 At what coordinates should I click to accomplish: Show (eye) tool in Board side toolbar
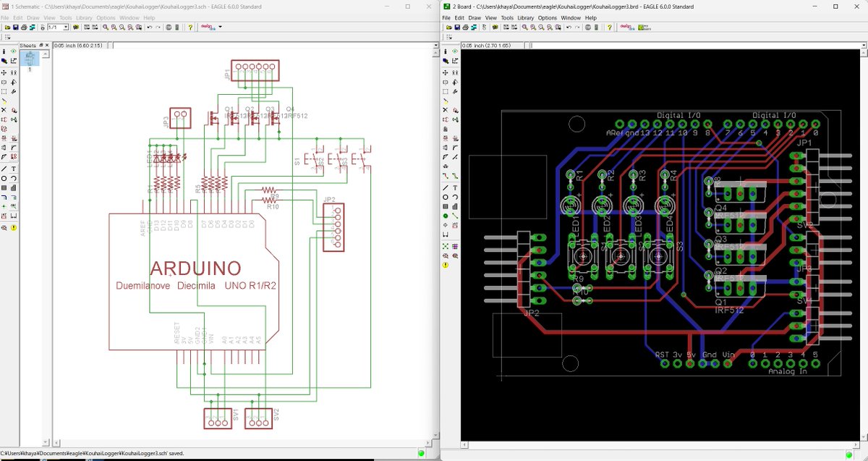tap(454, 51)
